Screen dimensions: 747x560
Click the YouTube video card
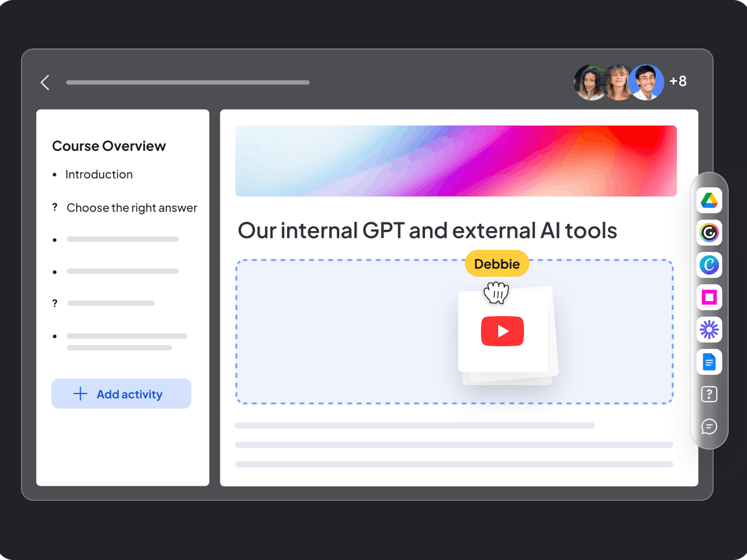pos(502,331)
